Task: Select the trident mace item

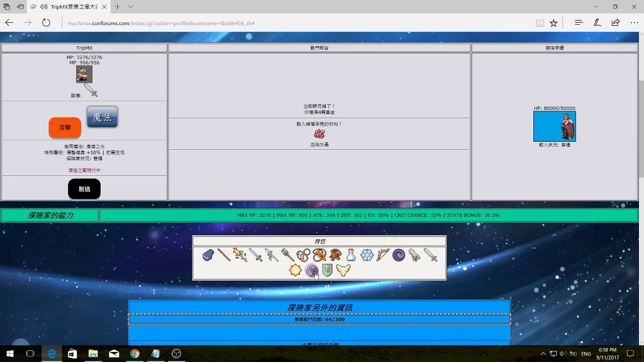Action: [x=287, y=255]
